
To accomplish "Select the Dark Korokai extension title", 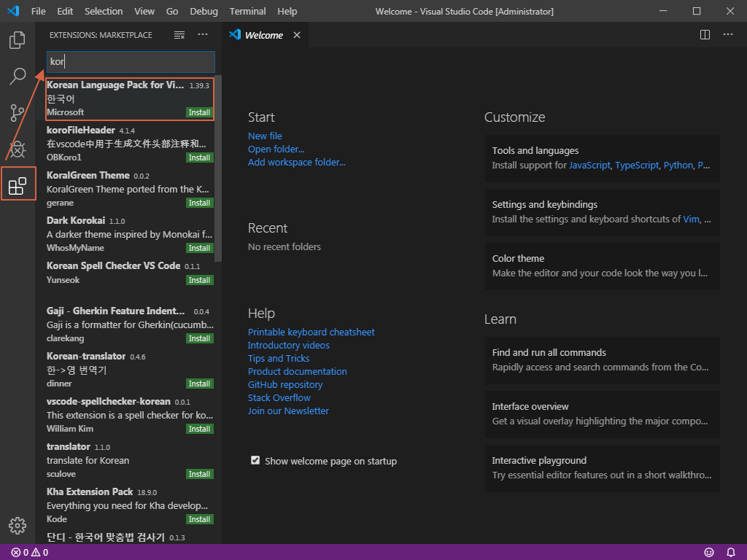I will pyautogui.click(x=76, y=220).
